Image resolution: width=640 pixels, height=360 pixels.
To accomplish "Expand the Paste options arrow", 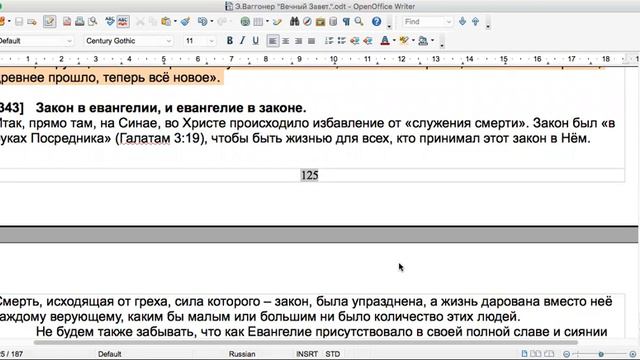I will [175, 22].
